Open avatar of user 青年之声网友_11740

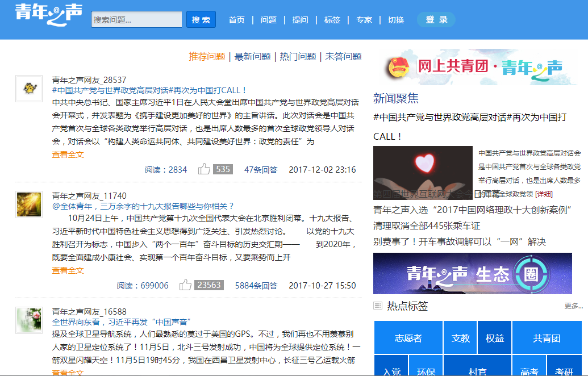point(29,204)
